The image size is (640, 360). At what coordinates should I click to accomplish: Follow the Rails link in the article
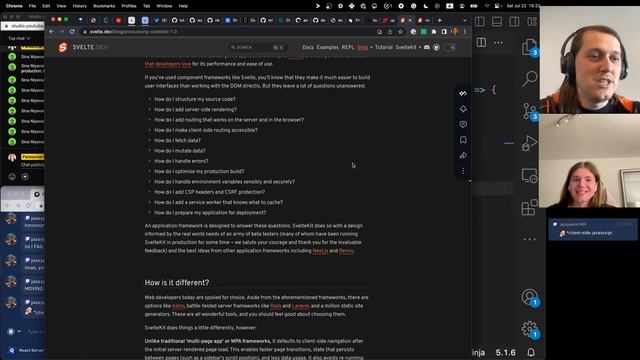click(276, 306)
